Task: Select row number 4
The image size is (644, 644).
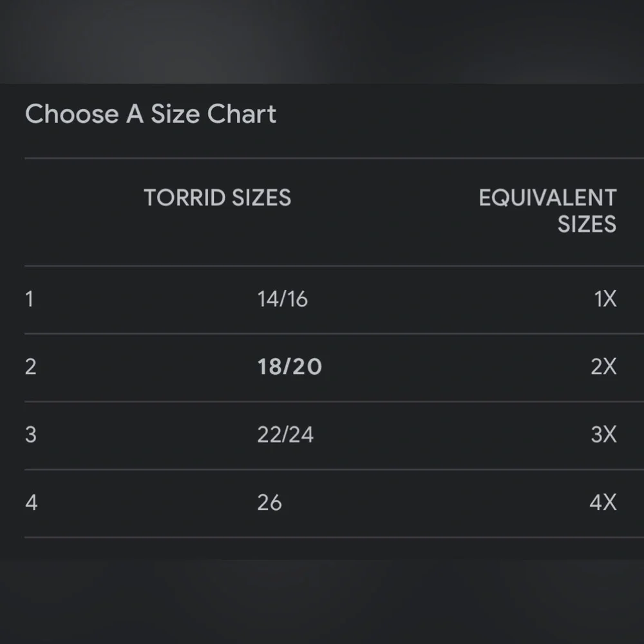Action: [31, 502]
